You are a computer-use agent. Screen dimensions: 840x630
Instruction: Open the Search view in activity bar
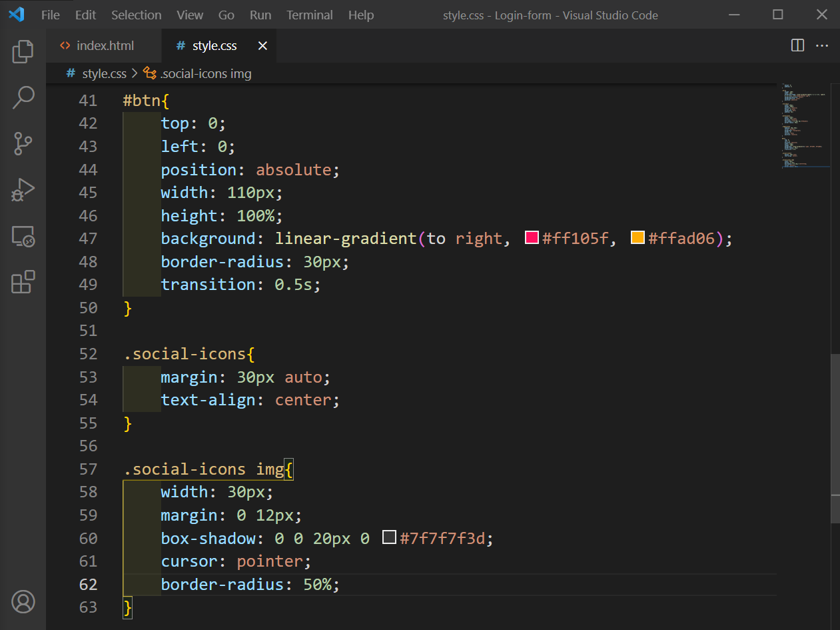coord(23,97)
